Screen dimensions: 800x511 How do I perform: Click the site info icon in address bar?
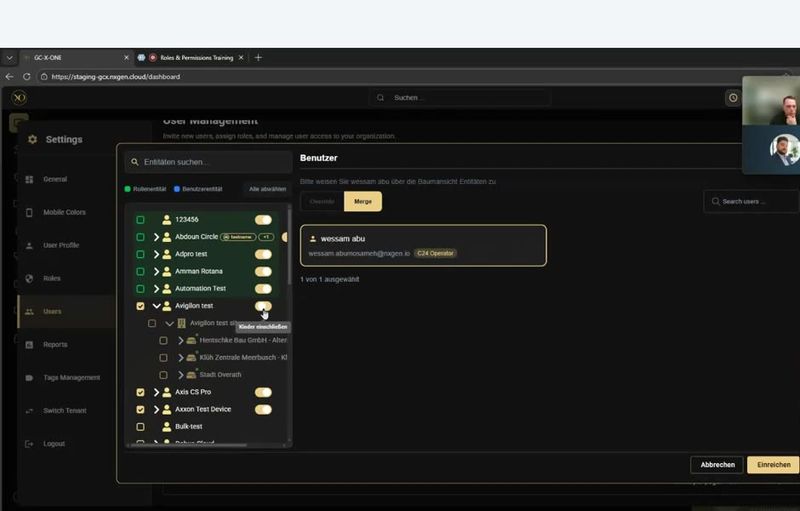pos(44,76)
